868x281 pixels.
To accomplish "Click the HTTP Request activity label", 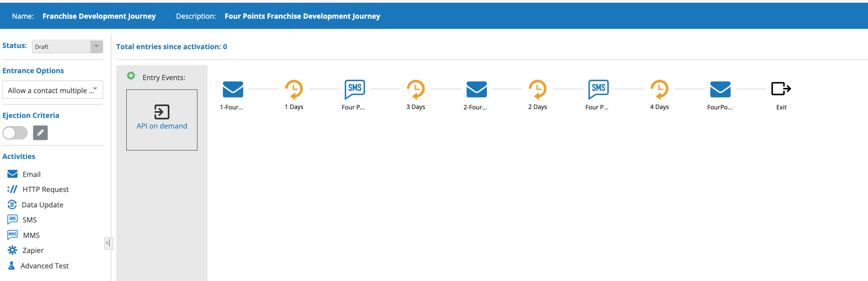I will 45,190.
